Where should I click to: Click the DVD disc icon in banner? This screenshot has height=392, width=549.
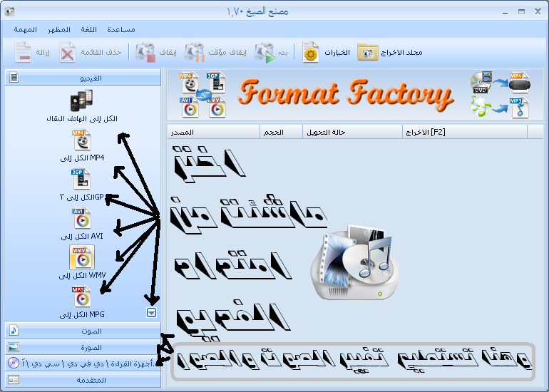point(481,82)
